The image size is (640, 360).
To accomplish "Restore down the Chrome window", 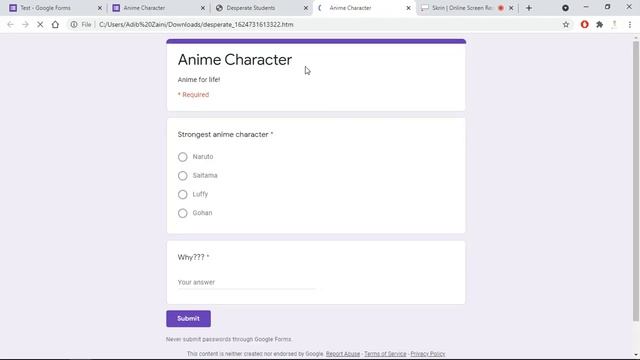I will [x=607, y=7].
